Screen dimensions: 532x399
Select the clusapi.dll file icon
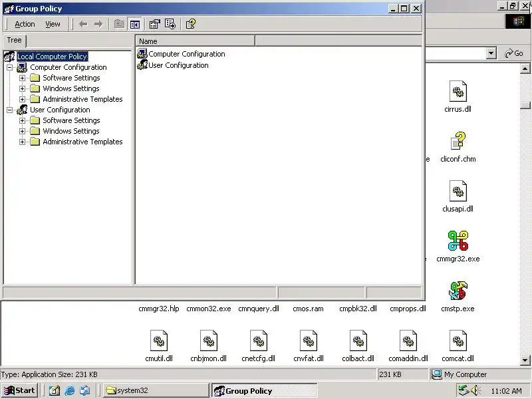pos(458,191)
